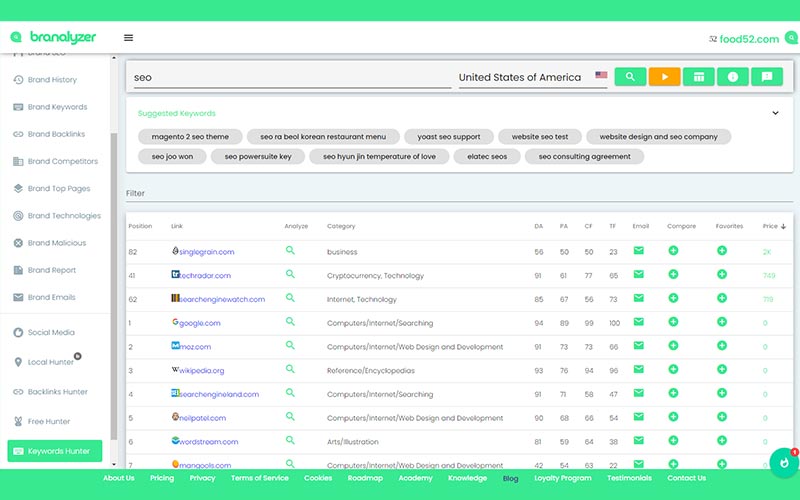Click the keyword search field containing 'seo'
The height and width of the screenshot is (500, 800).
tap(292, 78)
